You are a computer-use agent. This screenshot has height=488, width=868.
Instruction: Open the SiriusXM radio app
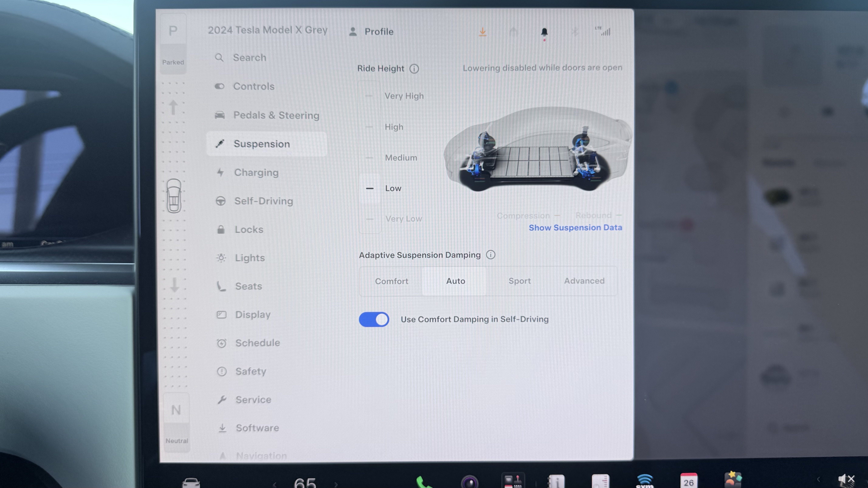coord(645,481)
